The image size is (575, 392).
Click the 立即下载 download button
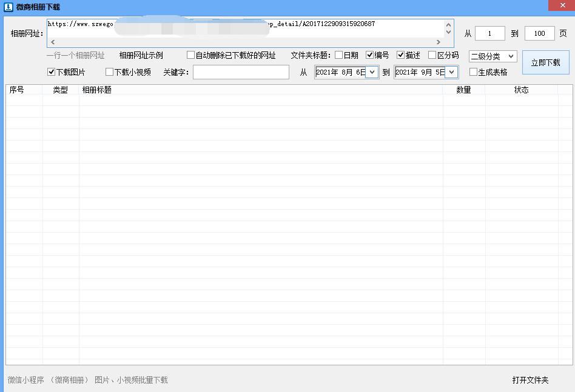click(545, 62)
